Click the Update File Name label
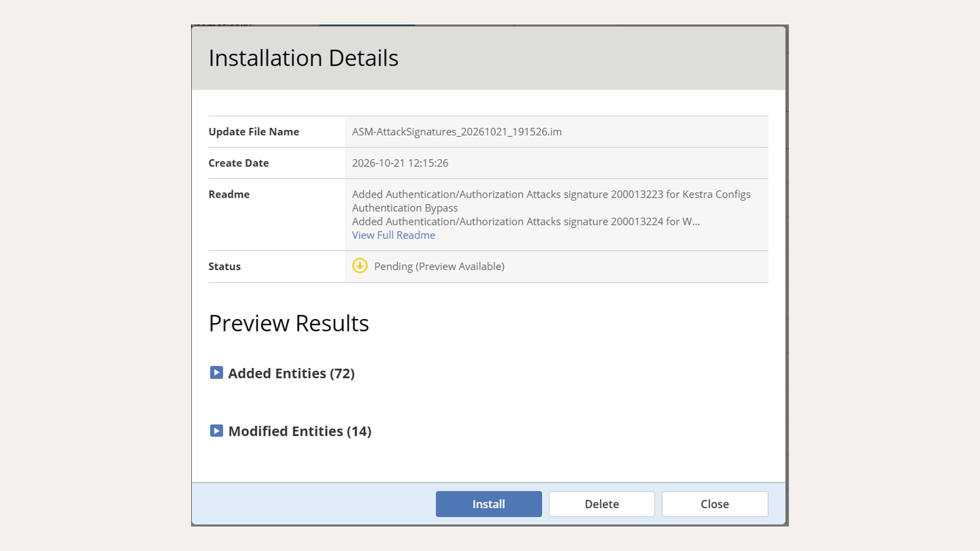 pos(254,132)
